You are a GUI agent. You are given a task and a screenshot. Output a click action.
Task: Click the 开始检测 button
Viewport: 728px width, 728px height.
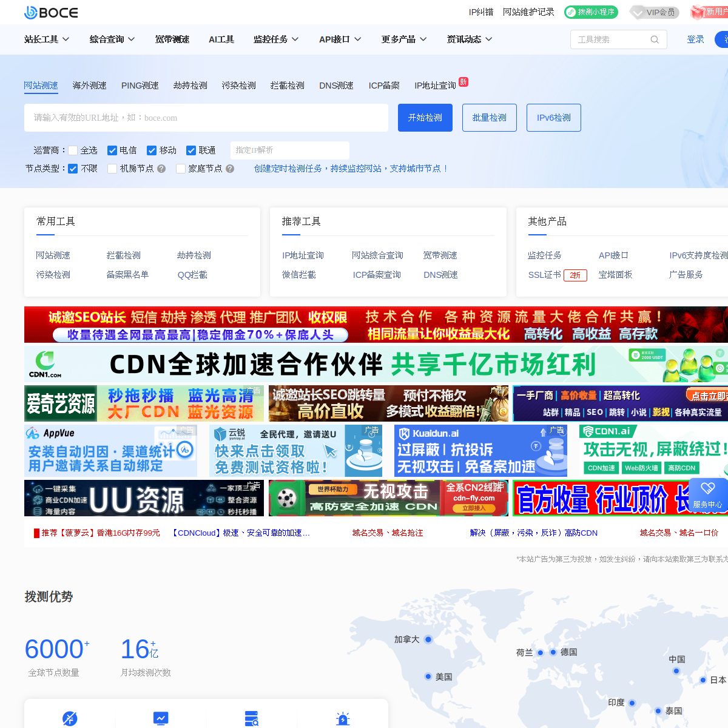coord(425,118)
